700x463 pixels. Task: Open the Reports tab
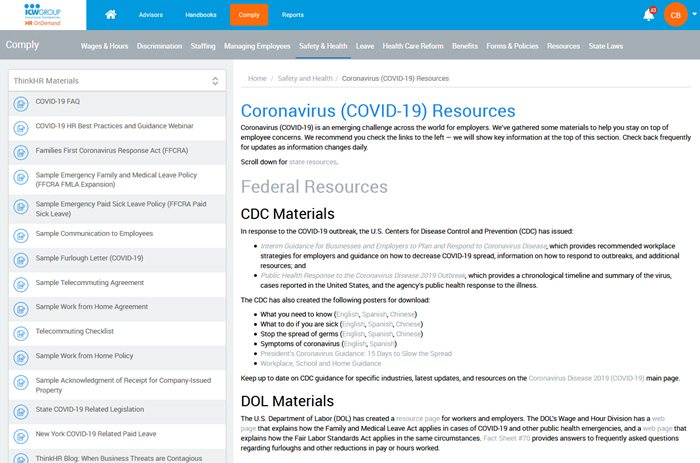tap(293, 15)
